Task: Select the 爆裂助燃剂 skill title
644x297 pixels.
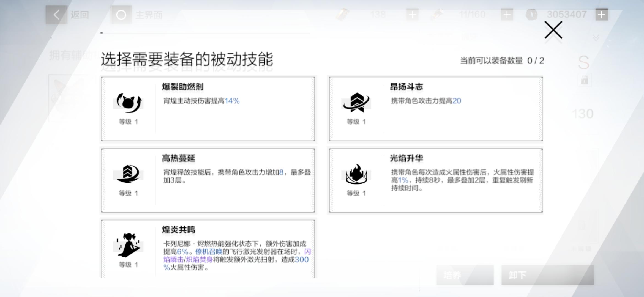Action: coord(183,87)
